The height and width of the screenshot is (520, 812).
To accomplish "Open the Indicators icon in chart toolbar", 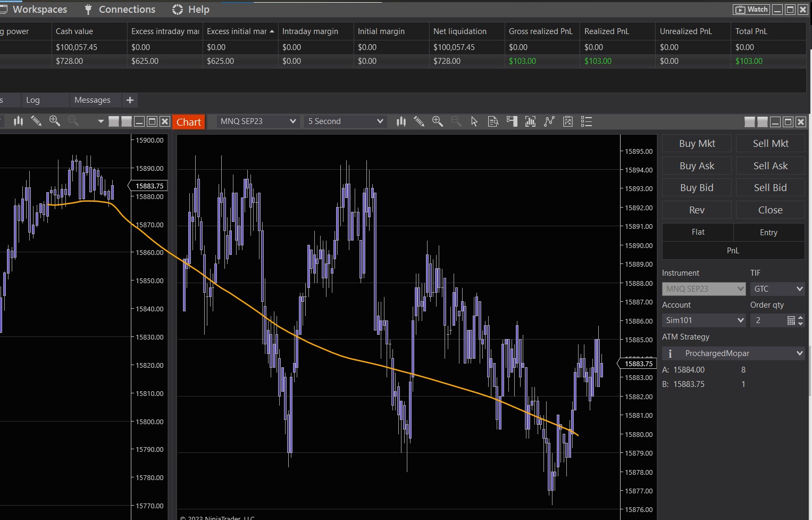I will tap(530, 122).
